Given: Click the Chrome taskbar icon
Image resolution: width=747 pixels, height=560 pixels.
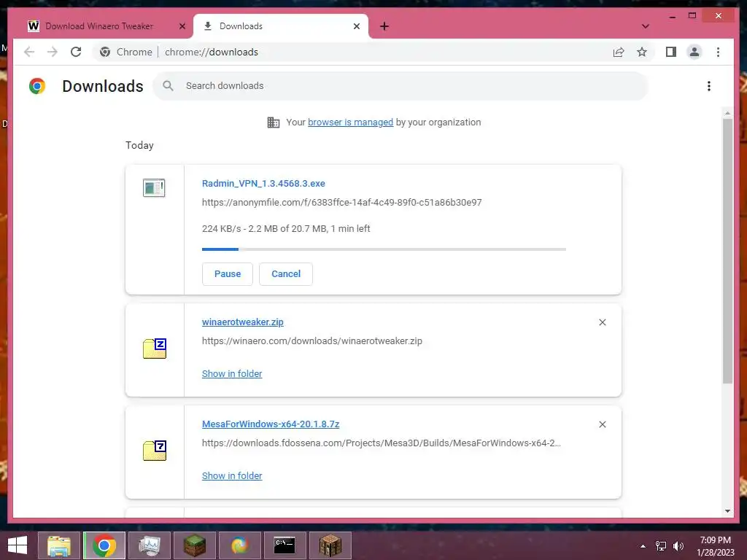Looking at the screenshot, I should point(104,545).
